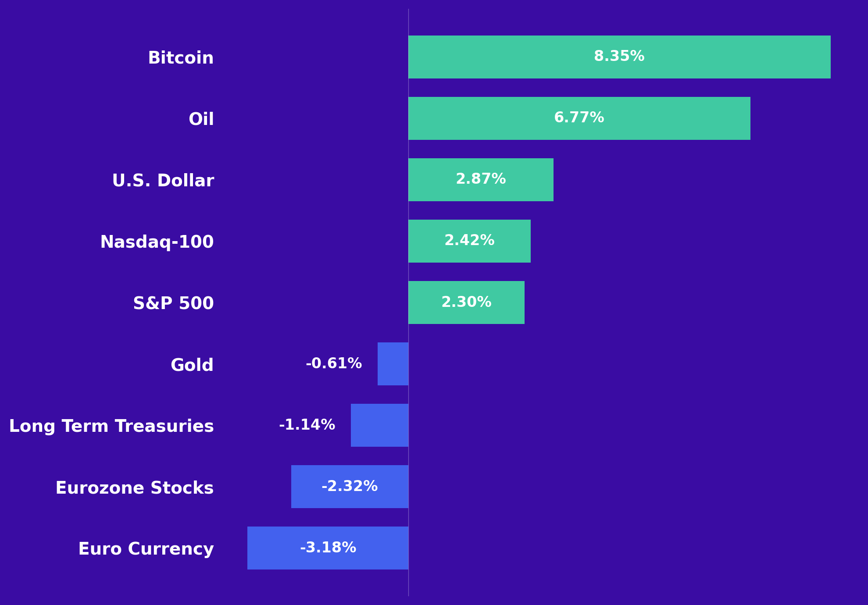
Task: Select the small blue Gold bar
Action: tap(393, 364)
